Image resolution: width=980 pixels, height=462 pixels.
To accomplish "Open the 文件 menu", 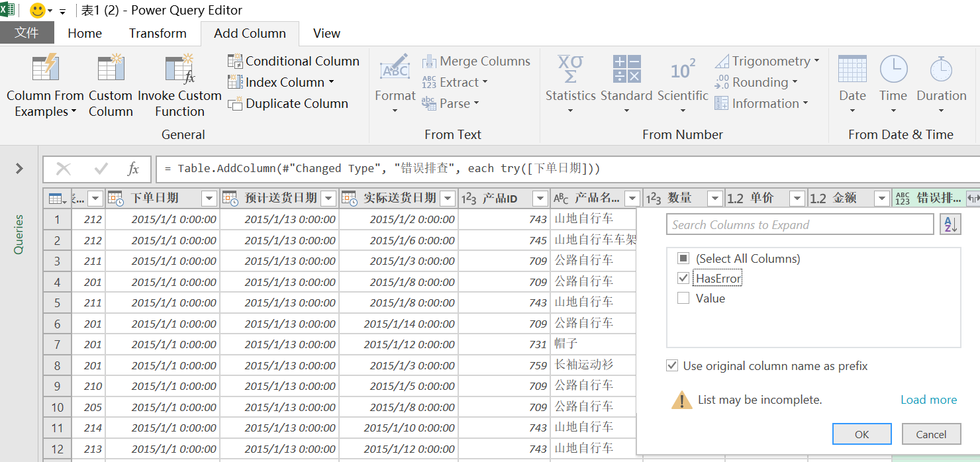I will click(x=27, y=33).
